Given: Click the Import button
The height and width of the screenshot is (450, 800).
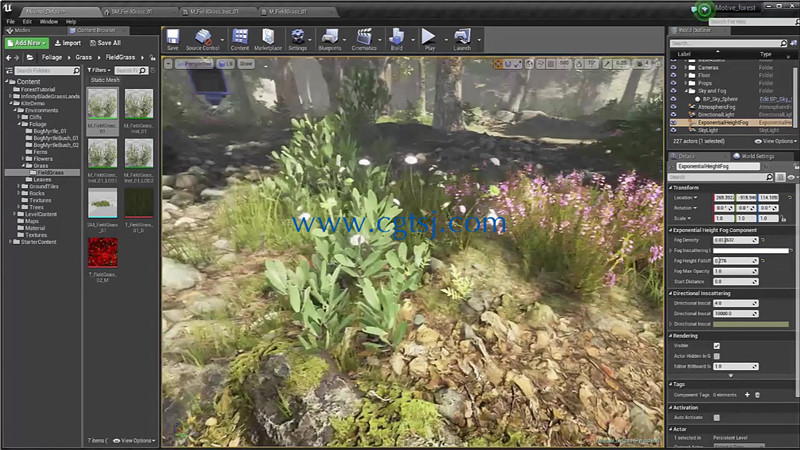Looking at the screenshot, I should pyautogui.click(x=68, y=43).
